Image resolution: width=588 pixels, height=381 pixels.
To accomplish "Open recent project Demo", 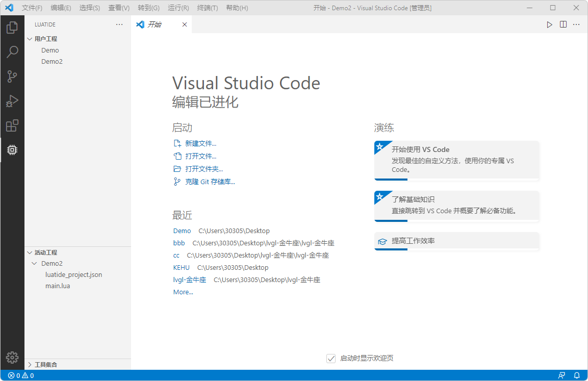I will [x=182, y=231].
